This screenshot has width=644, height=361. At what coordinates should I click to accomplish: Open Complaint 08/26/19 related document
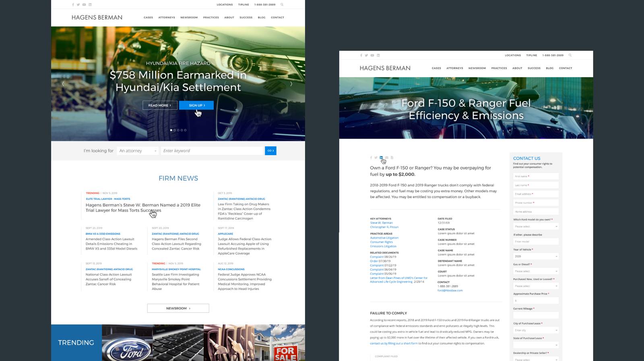point(383,257)
